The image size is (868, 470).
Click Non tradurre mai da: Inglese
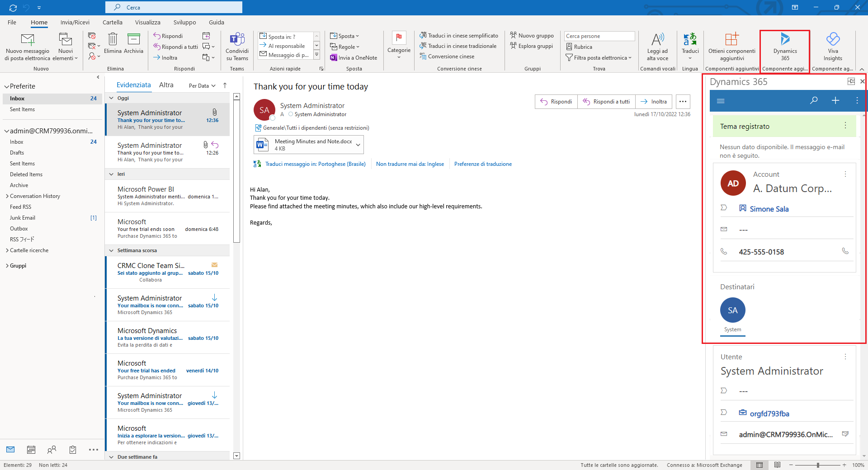click(410, 164)
